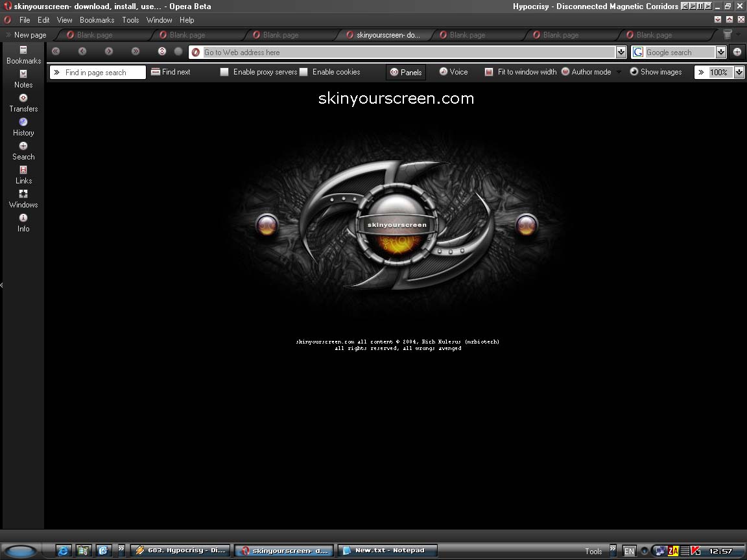Click the closed tabs trash icon
747x560 pixels.
[x=728, y=35]
